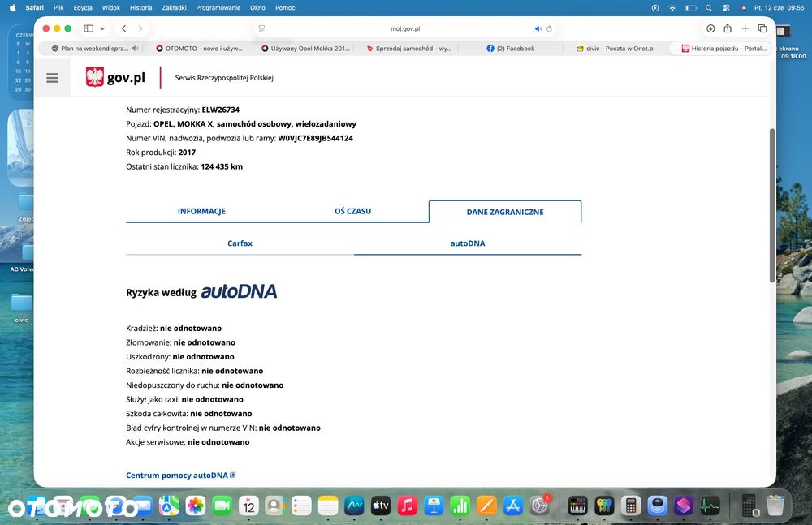Reload the page with the refresh icon
The image size is (812, 525).
[550, 28]
